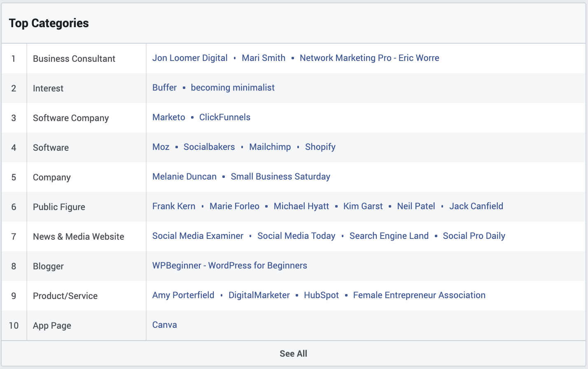The image size is (588, 369).
Task: Click the Amy Porterfield link
Action: 183,295
